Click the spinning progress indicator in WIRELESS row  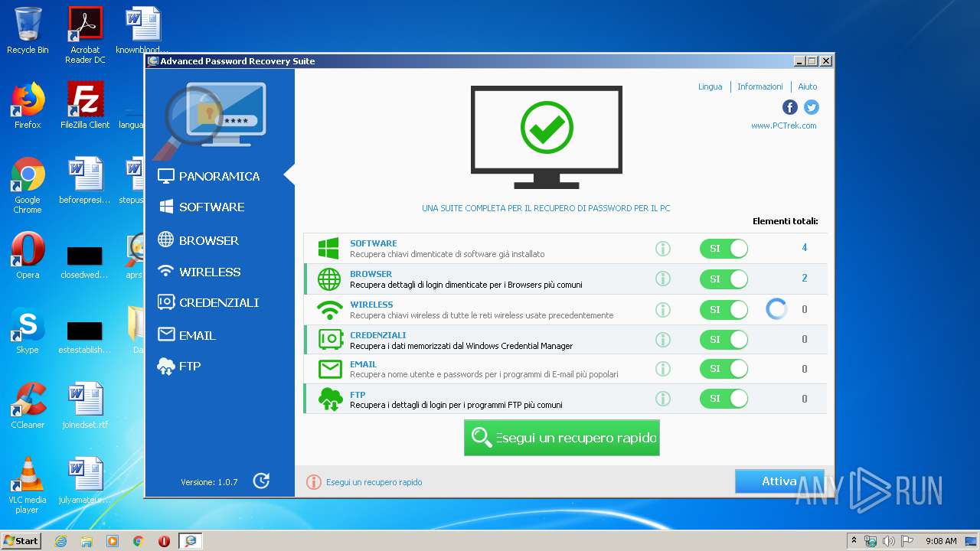click(776, 309)
